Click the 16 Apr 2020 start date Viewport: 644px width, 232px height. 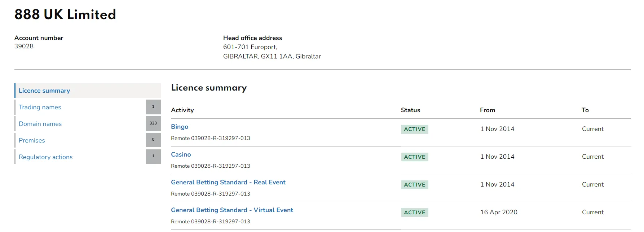pyautogui.click(x=498, y=212)
